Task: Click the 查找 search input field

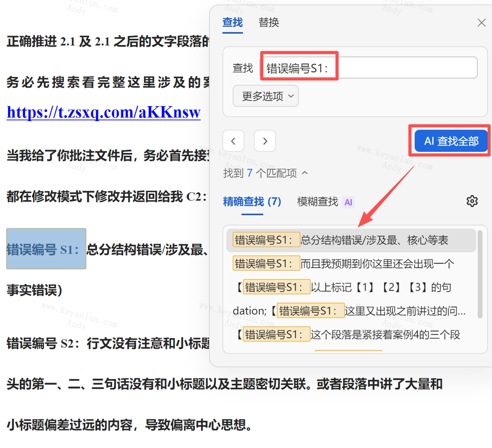Action: (x=369, y=68)
